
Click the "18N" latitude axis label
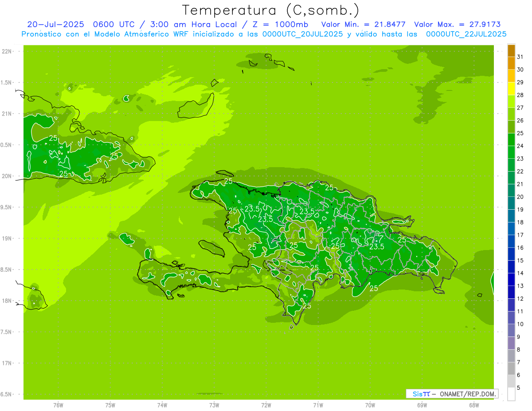coord(7,301)
